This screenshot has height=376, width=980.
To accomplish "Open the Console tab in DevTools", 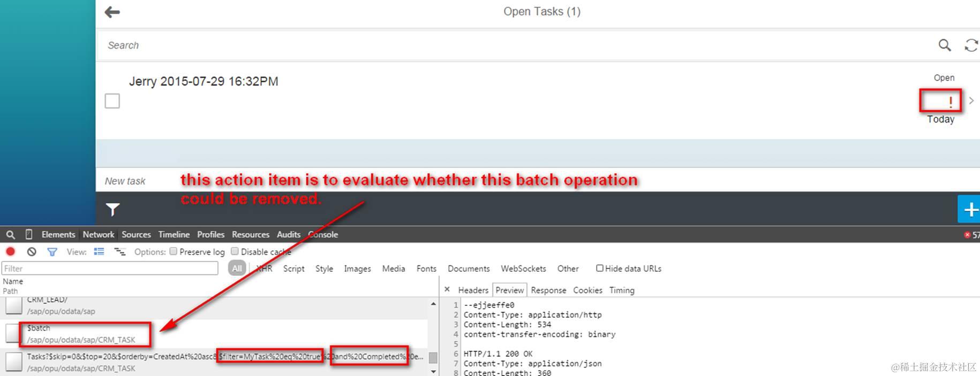I will [x=323, y=234].
